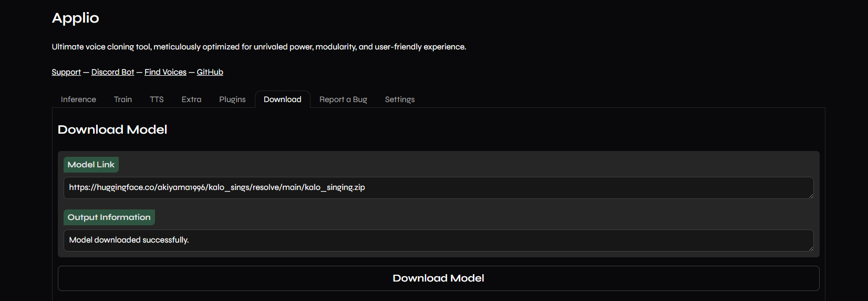Switch to the Inference tab
The height and width of the screenshot is (301, 868).
point(78,99)
